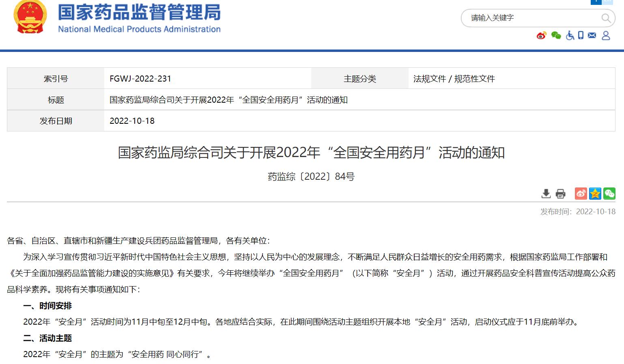This screenshot has height=364, width=624.
Task: Share the article via green WeChat button
Action: point(609,194)
